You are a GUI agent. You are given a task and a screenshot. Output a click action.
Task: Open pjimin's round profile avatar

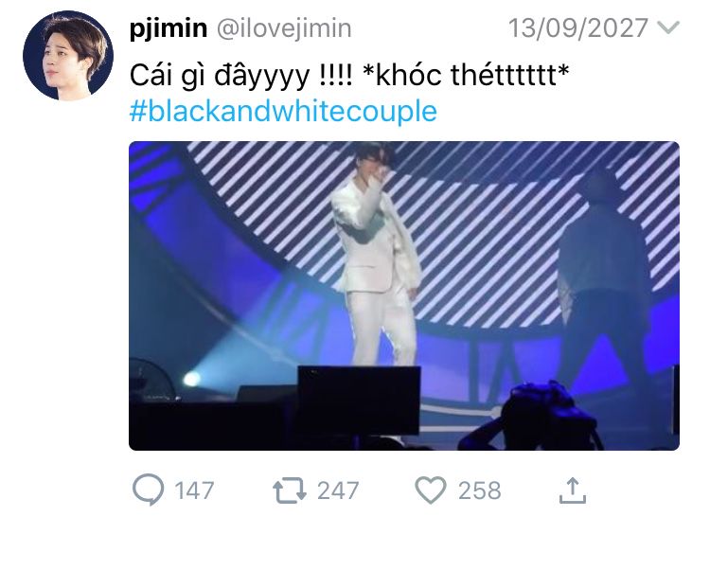click(x=68, y=55)
